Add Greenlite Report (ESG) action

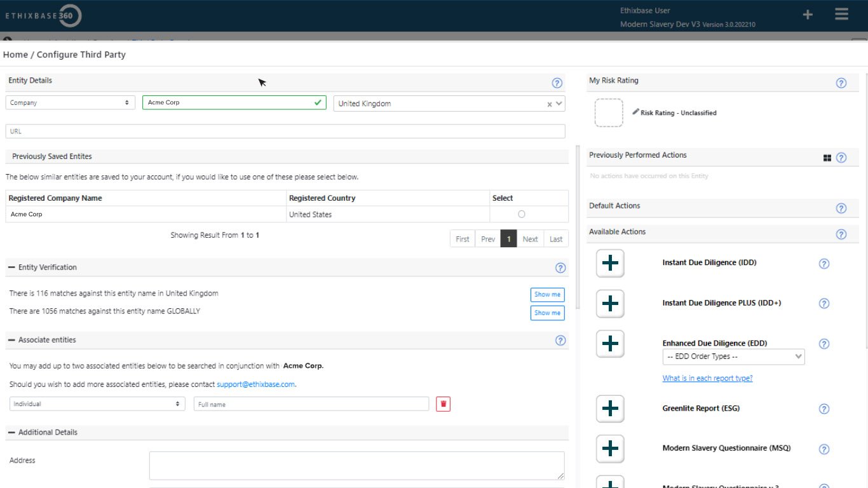[610, 409]
